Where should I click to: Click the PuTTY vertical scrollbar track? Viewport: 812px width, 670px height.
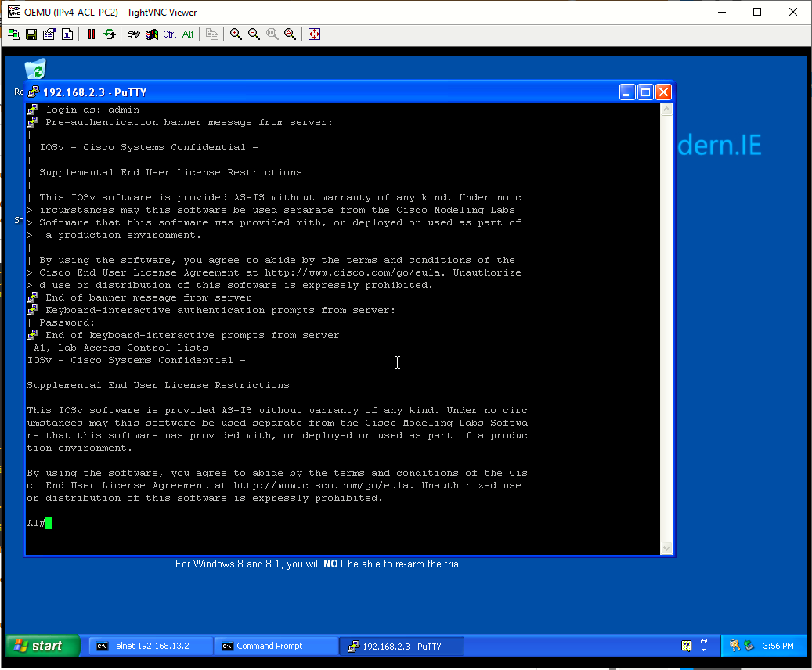pos(667,329)
